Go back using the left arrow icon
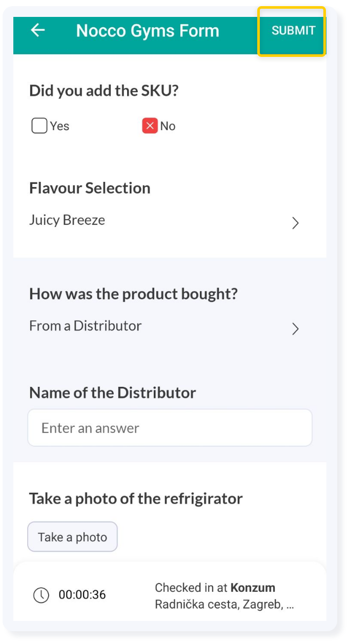This screenshot has width=350, height=644. coord(38,30)
